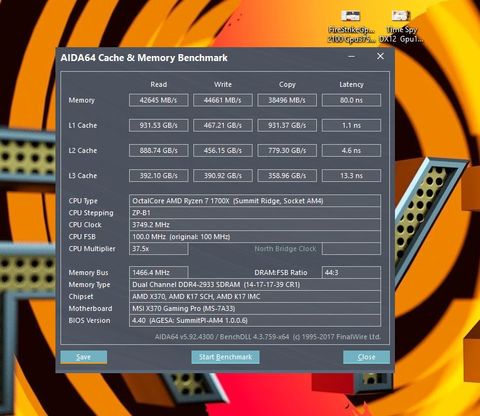Viewport: 480px width, 416px height.
Task: Click the MSI X370 Gaming Pro motherboard field
Action: tap(255, 308)
